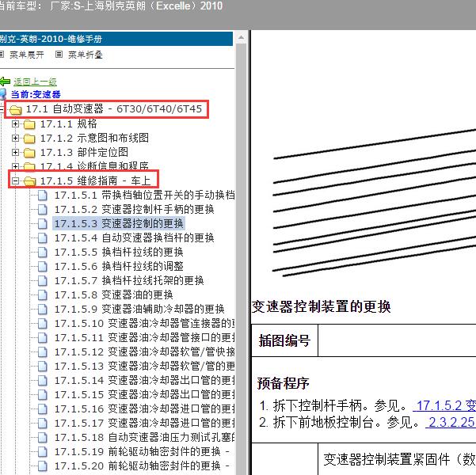Open 17.1.5.6 换档杆拉线的调整
Viewport: 476px width, 475px height.
click(x=119, y=267)
